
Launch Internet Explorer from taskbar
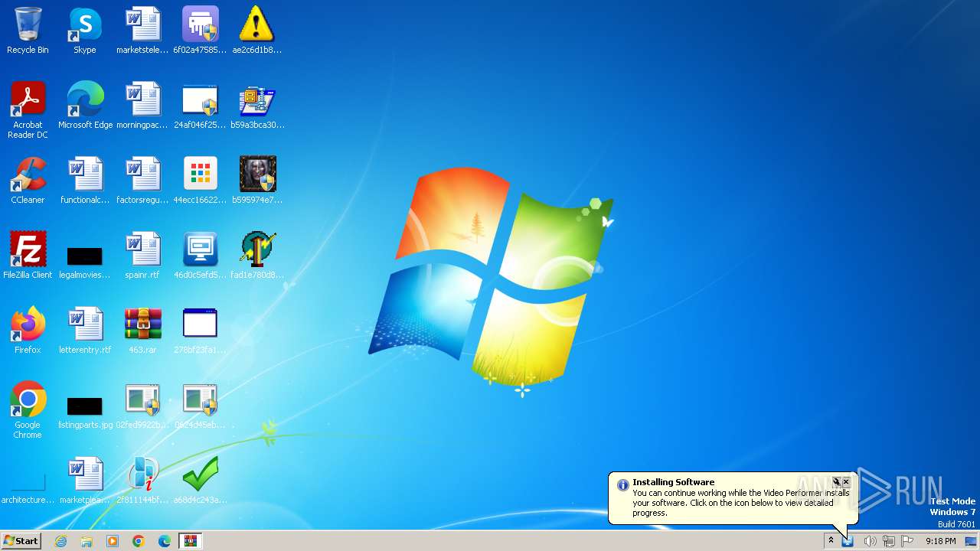tap(60, 541)
